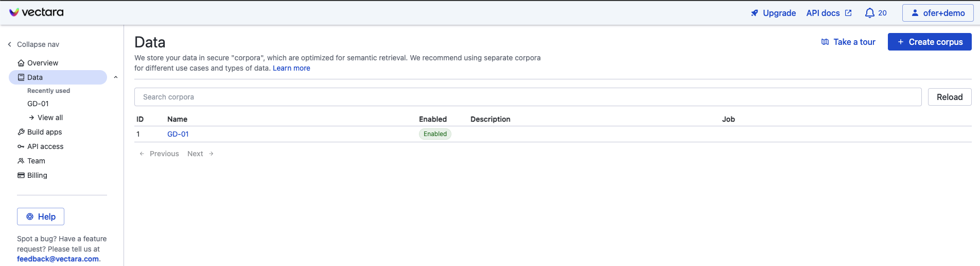980x266 pixels.
Task: Navigate to API access
Action: pos(45,146)
